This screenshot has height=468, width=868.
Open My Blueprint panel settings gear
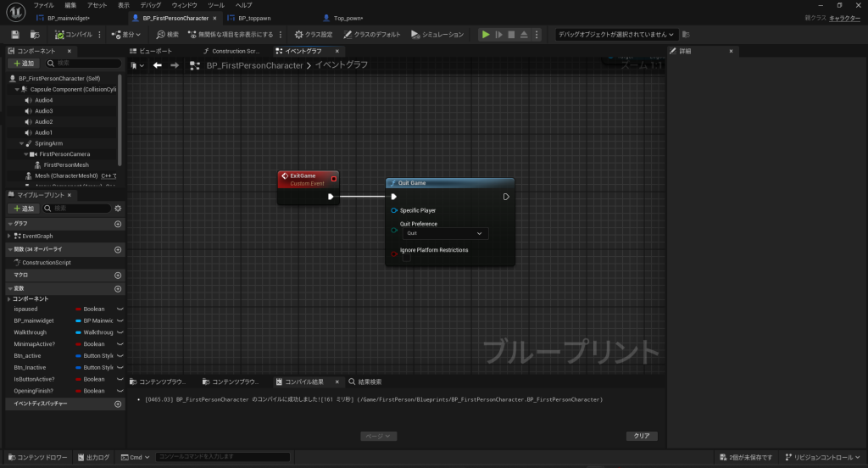click(118, 208)
